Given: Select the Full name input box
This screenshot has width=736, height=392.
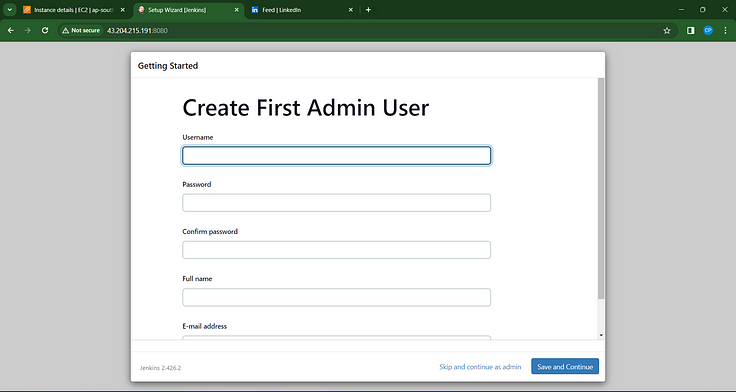Looking at the screenshot, I should [x=337, y=297].
